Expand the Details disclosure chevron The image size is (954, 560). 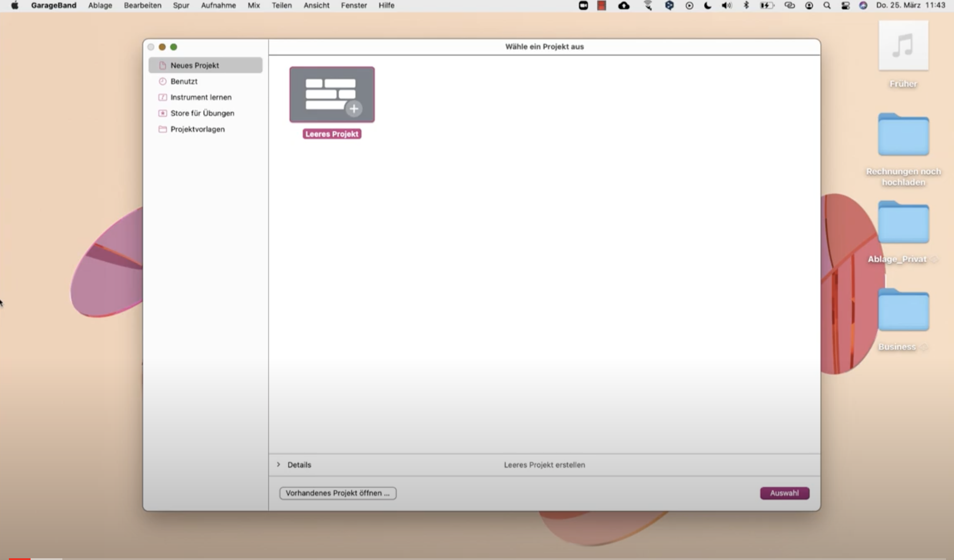(278, 464)
